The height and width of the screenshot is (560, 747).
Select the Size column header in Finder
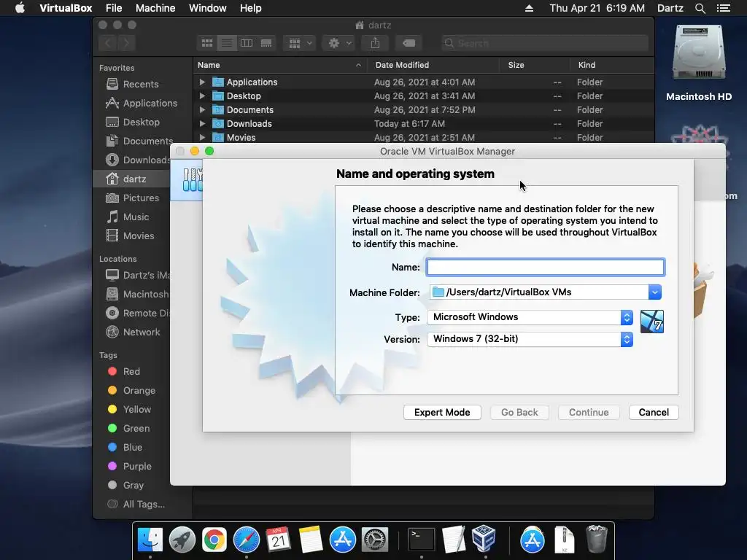535,65
